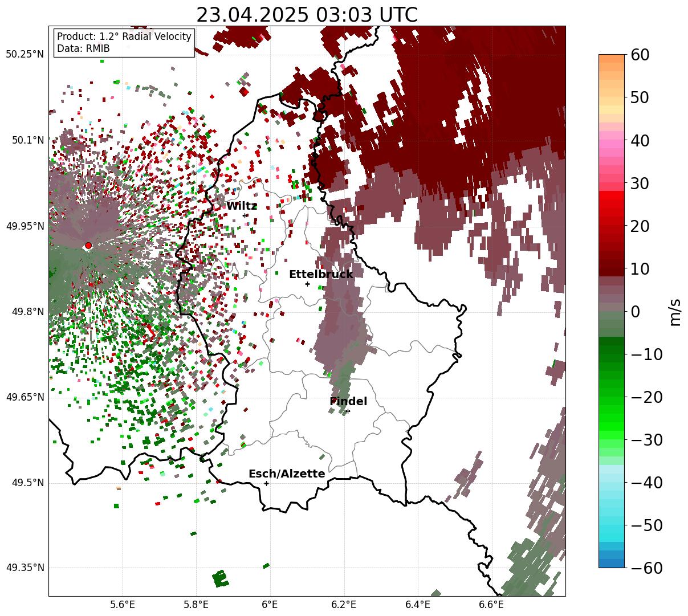Click the Ettelbruck city label
Screen dimensions: 688x616
321,275
